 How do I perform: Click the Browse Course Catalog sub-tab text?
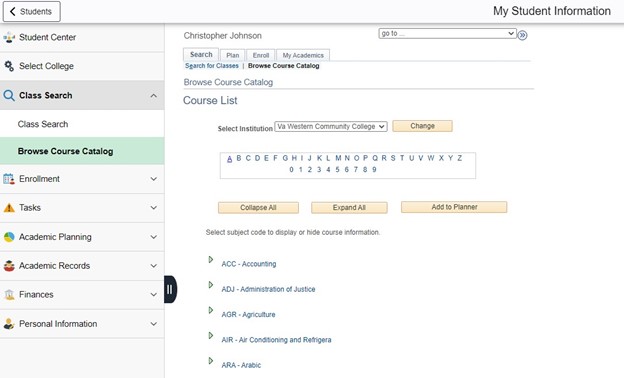[x=283, y=66]
